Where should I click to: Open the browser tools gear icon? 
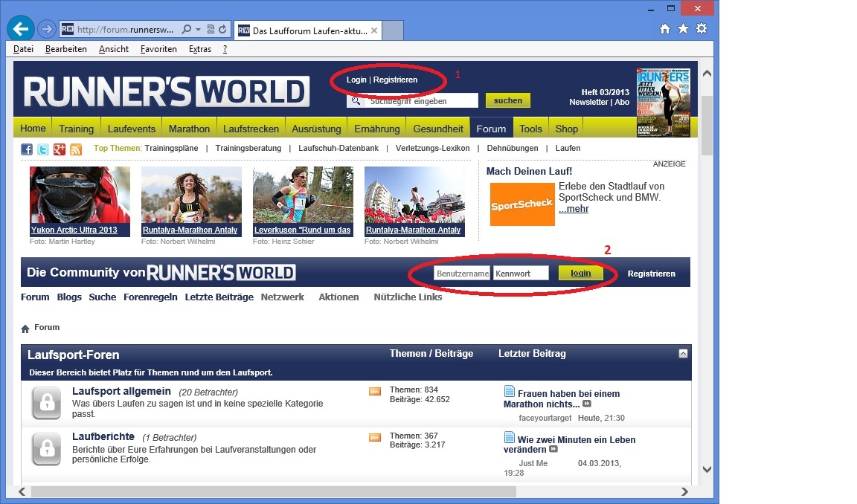pos(701,29)
